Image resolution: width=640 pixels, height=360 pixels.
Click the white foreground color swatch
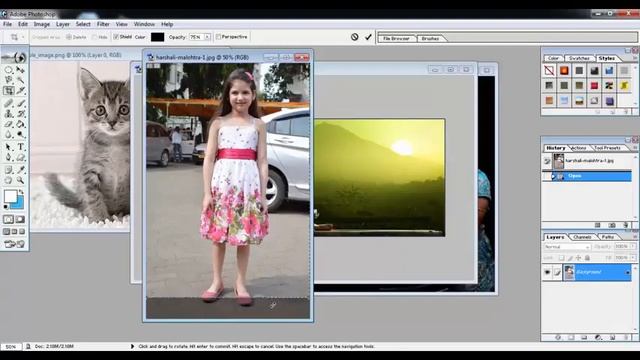(10, 196)
